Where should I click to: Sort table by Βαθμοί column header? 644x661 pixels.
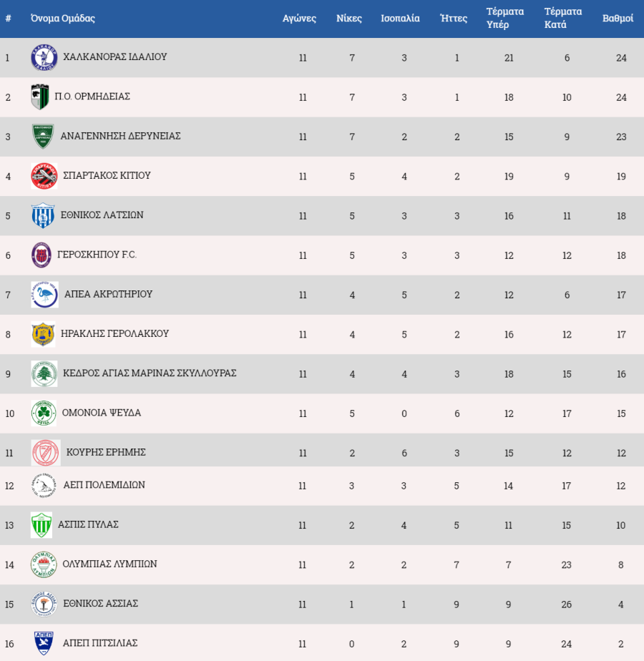(x=618, y=18)
